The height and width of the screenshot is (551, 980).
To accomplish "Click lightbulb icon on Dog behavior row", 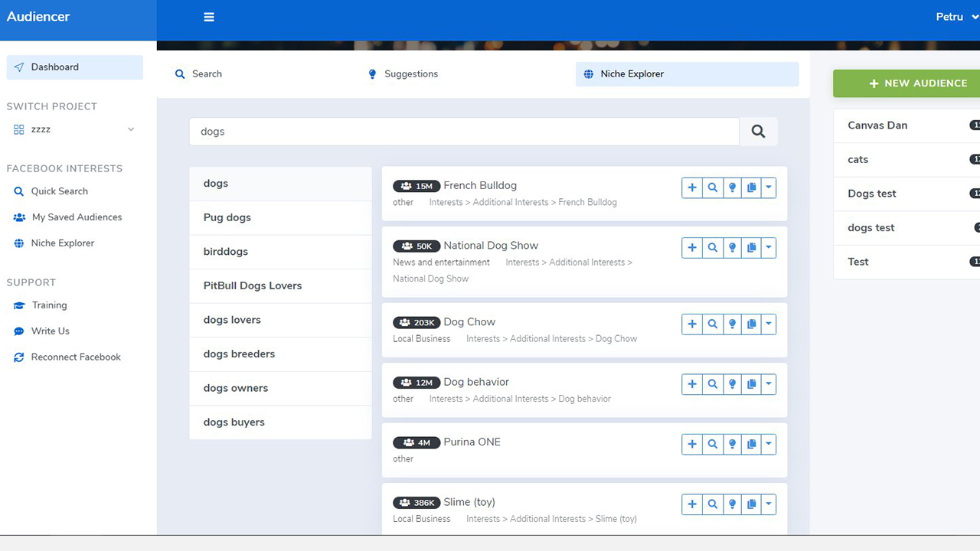I will pos(733,384).
